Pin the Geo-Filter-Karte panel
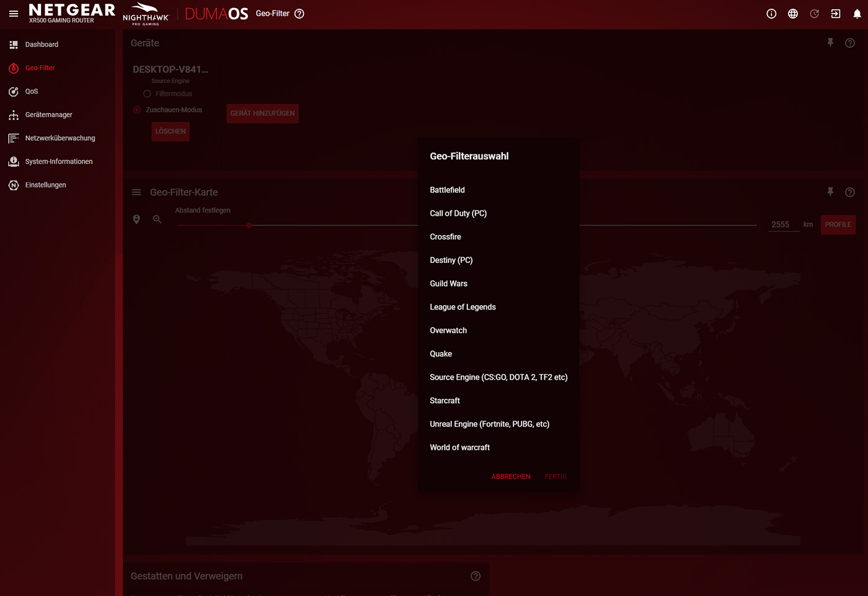 (830, 192)
